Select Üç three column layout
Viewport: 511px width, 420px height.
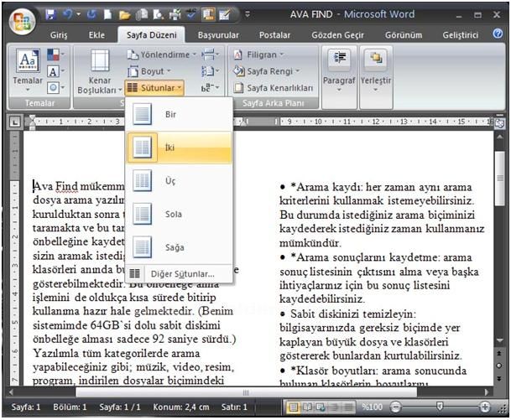(180, 181)
